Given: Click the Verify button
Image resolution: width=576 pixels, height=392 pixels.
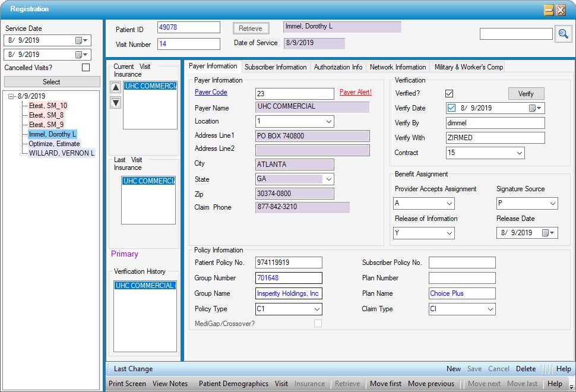Looking at the screenshot, I should click(526, 94).
